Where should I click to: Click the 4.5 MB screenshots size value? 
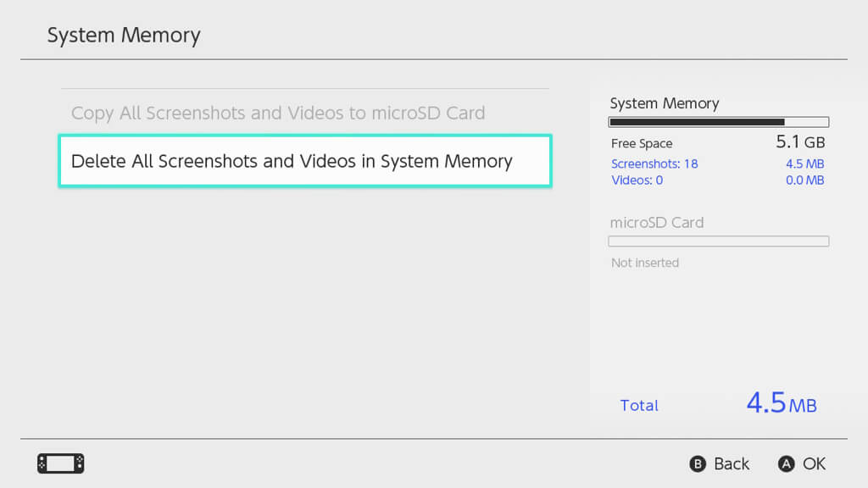point(804,164)
